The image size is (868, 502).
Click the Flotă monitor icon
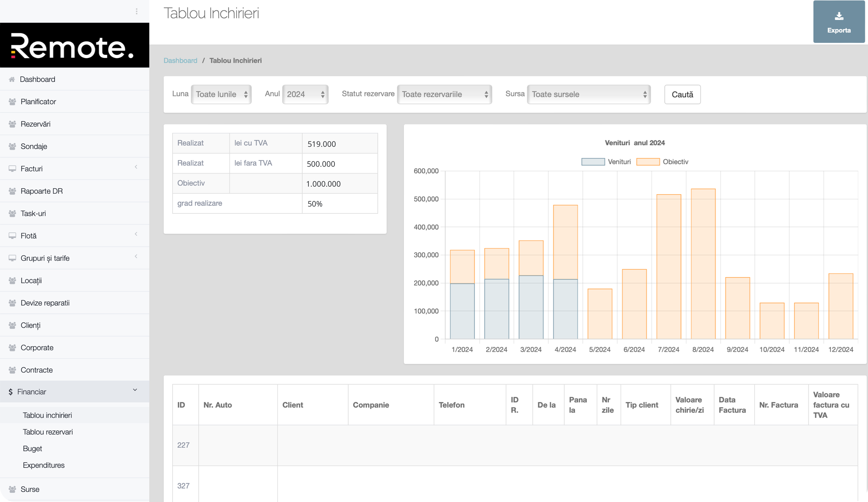[12, 236]
